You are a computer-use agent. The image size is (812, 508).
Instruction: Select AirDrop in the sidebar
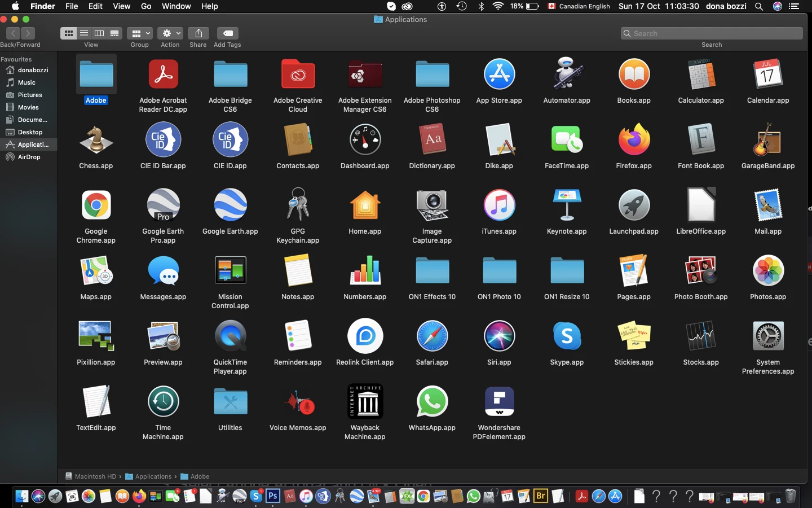pos(29,157)
